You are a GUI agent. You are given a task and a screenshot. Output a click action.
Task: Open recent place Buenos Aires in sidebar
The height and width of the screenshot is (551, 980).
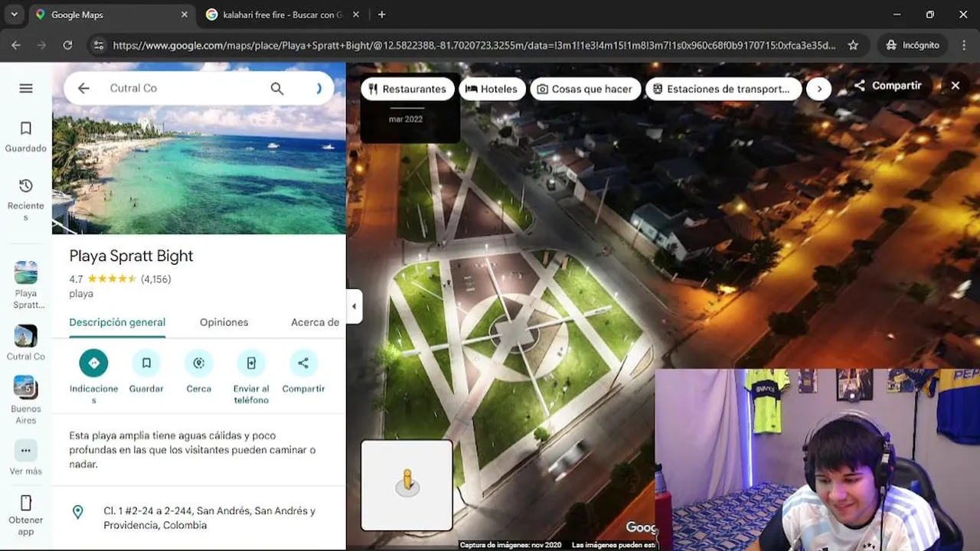click(26, 399)
